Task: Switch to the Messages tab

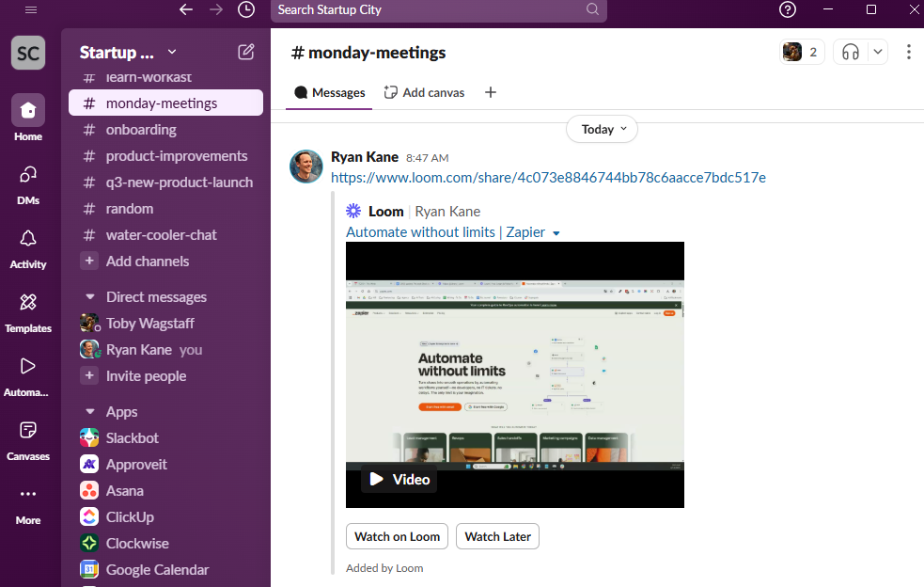Action: click(x=329, y=92)
